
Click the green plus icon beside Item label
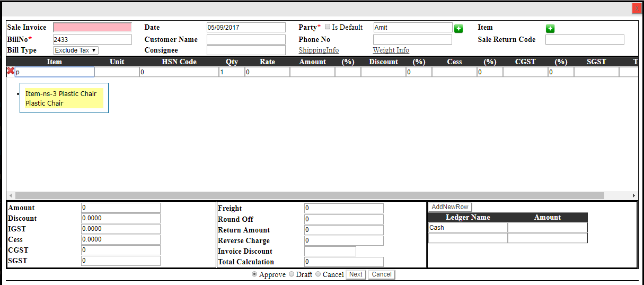(550, 29)
